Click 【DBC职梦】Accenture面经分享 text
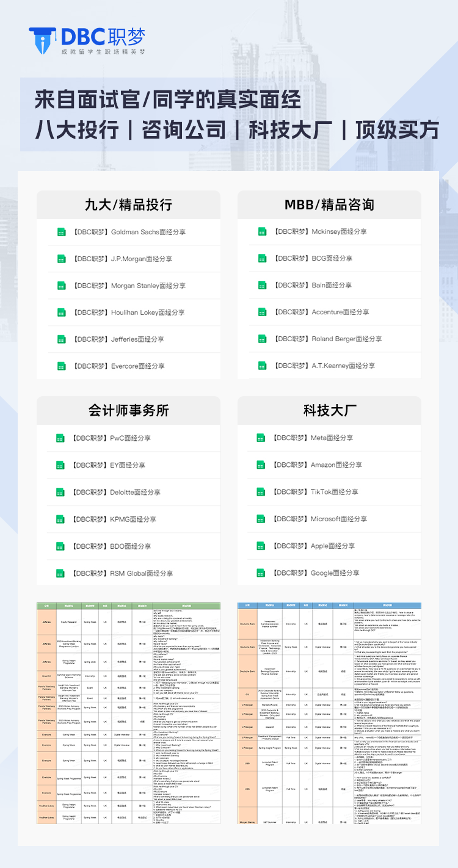The width and height of the screenshot is (458, 868). tap(320, 313)
